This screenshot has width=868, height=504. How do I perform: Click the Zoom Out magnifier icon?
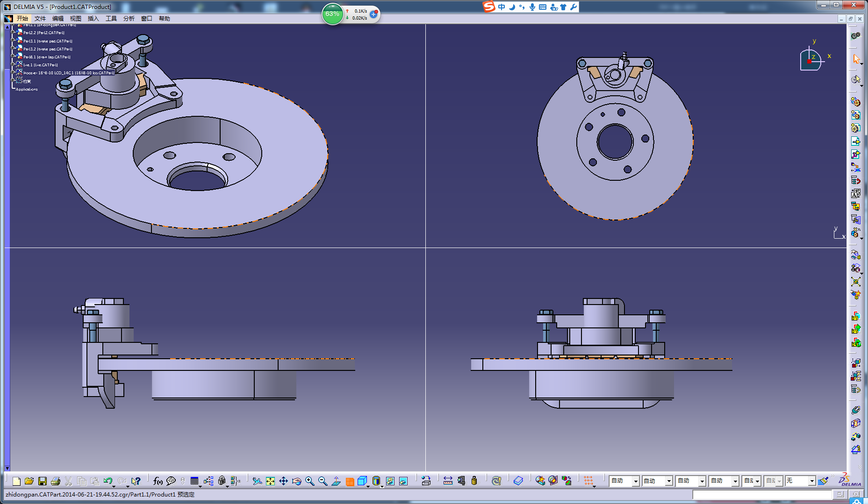(323, 481)
